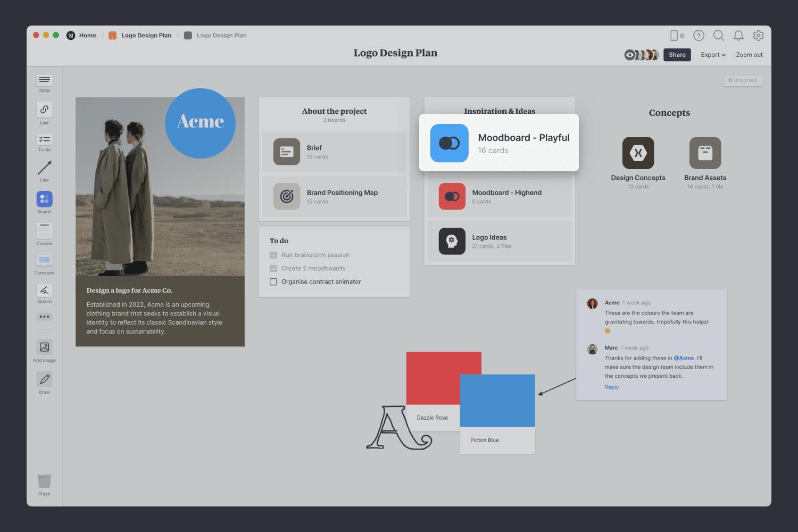The width and height of the screenshot is (798, 532).
Task: Show more tools via three-dot menu
Action: pos(44,317)
